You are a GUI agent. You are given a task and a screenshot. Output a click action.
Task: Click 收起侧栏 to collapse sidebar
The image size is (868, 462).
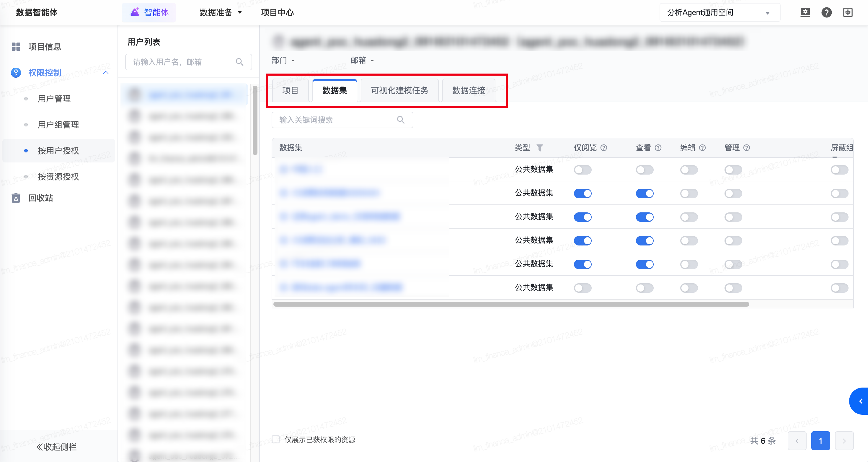[x=57, y=446]
